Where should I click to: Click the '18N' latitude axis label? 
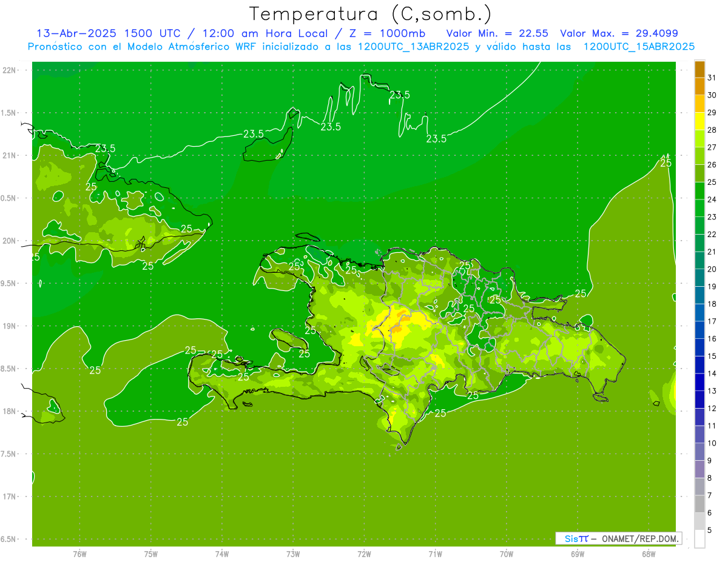[10, 411]
